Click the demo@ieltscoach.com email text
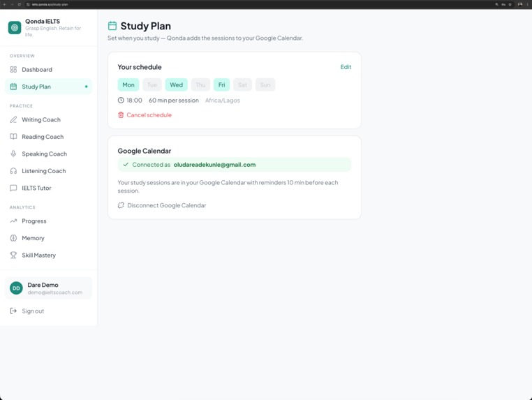This screenshot has height=400, width=532. click(55, 292)
